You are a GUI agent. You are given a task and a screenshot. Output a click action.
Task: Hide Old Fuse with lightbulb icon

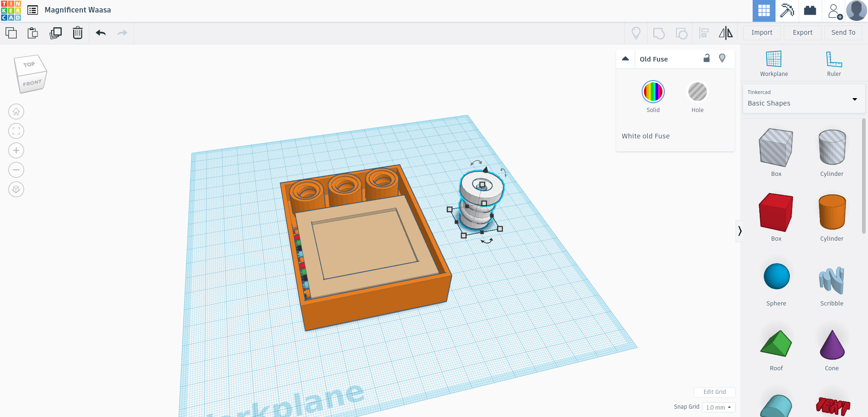point(722,58)
